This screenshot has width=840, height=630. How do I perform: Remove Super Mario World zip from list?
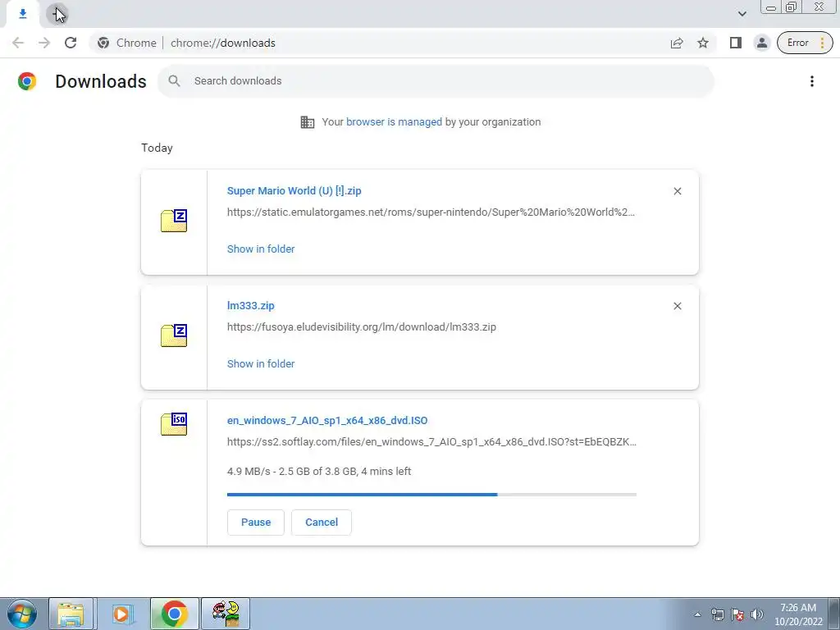pos(677,191)
